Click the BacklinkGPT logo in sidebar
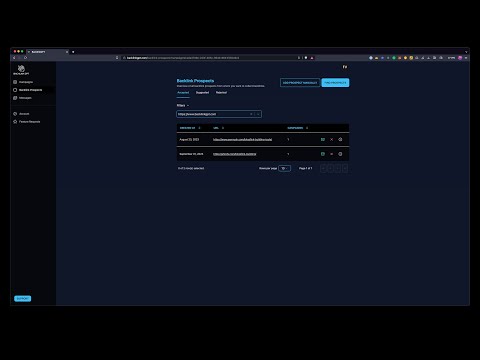The image size is (480, 360). tap(21, 70)
